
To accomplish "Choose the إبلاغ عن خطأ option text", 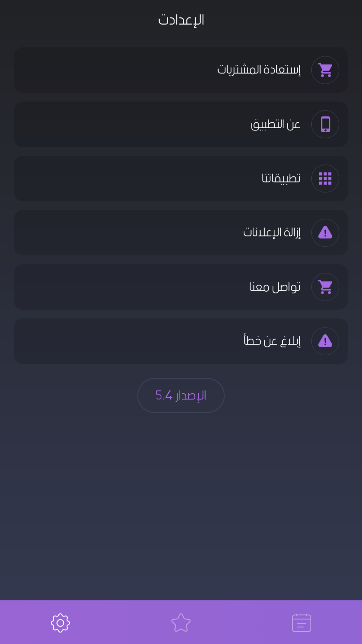I will (272, 341).
